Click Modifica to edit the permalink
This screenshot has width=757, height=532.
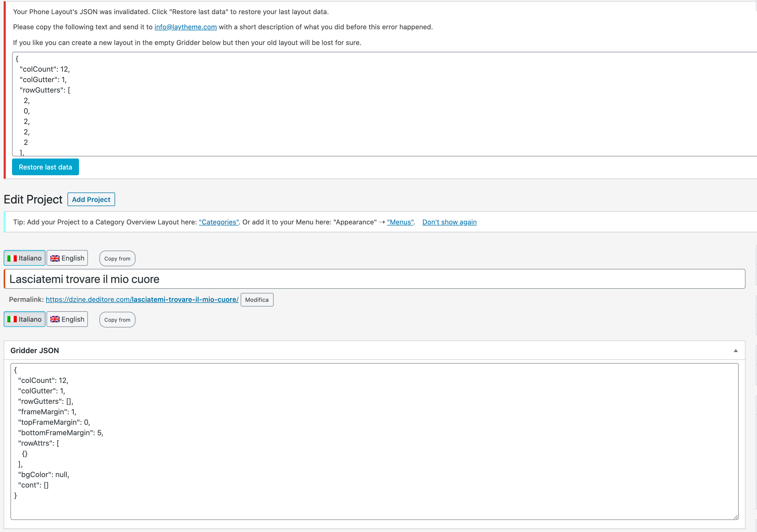pos(257,300)
